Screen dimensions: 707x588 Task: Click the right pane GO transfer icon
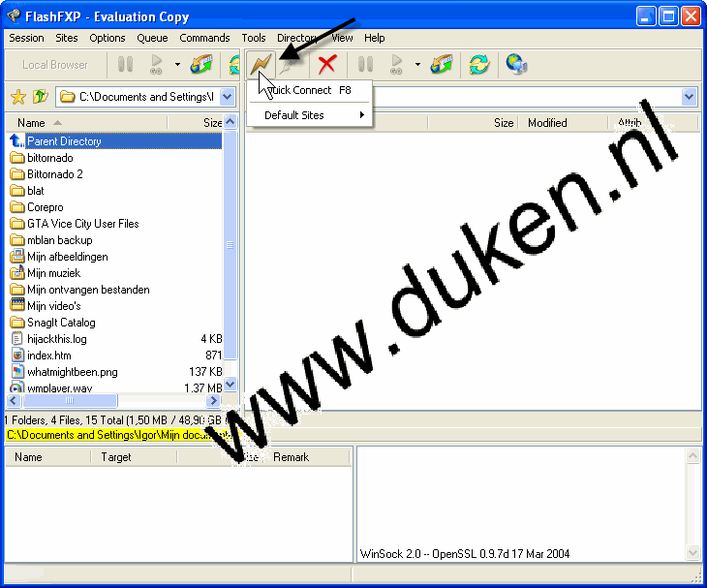[396, 64]
